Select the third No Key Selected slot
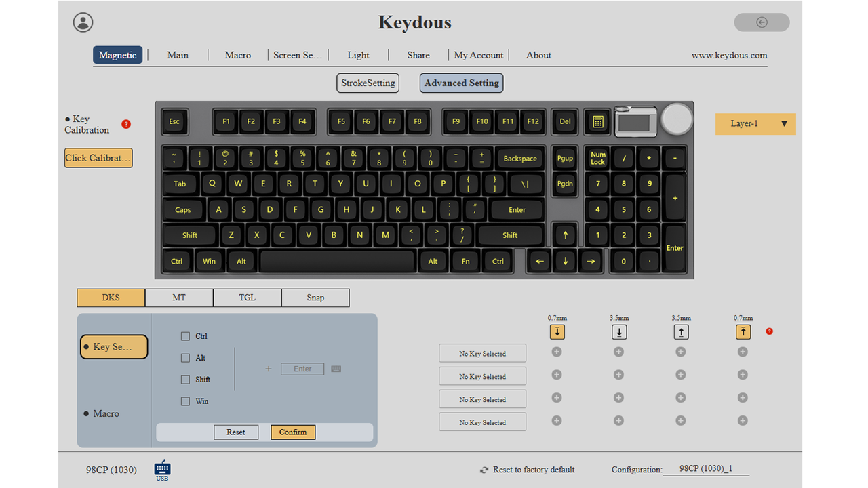The image size is (868, 488). point(482,399)
